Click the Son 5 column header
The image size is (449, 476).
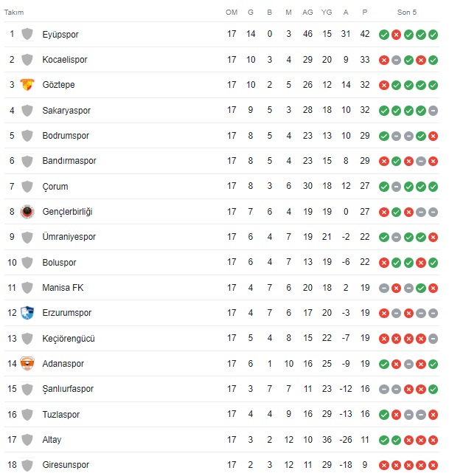click(407, 13)
